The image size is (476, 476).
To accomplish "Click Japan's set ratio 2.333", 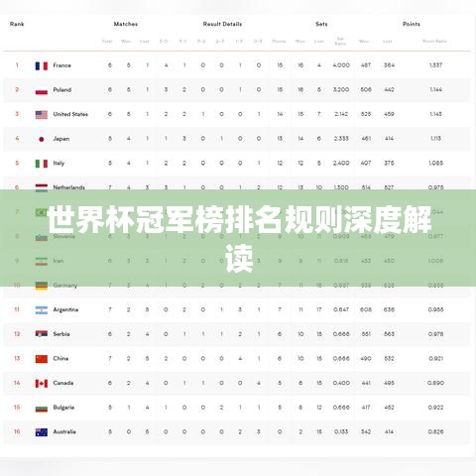I will pyautogui.click(x=341, y=139).
